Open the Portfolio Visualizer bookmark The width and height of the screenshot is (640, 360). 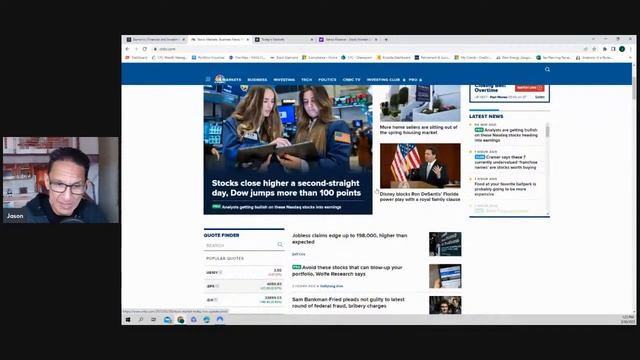208,58
